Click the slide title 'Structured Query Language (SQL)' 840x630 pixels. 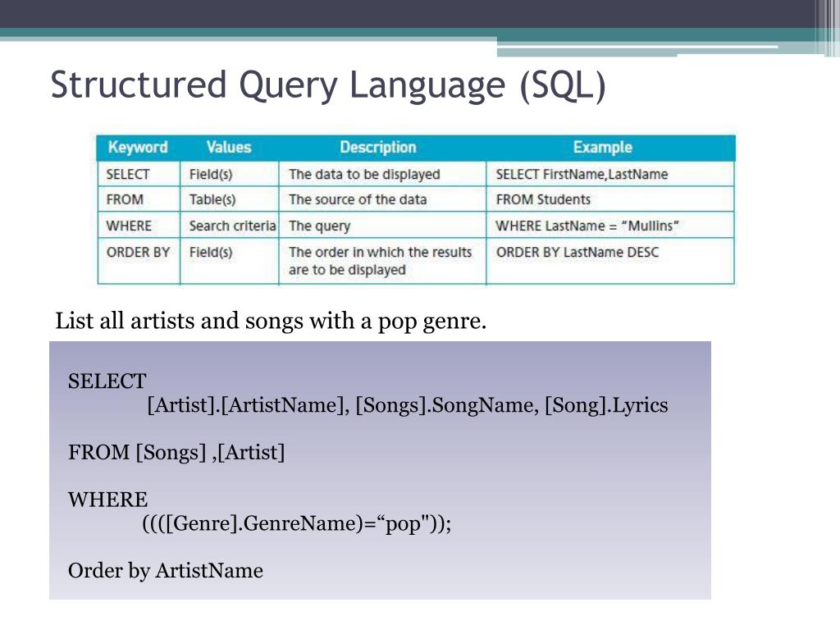click(328, 85)
